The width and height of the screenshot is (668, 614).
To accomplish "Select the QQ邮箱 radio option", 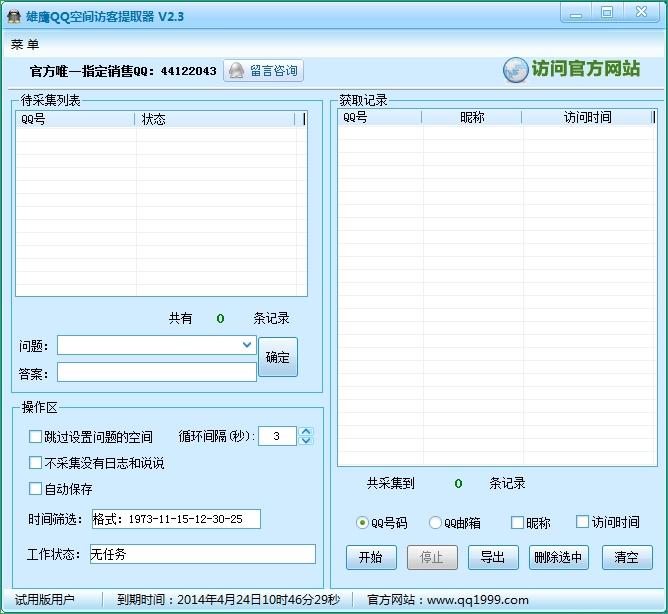I will pos(435,523).
